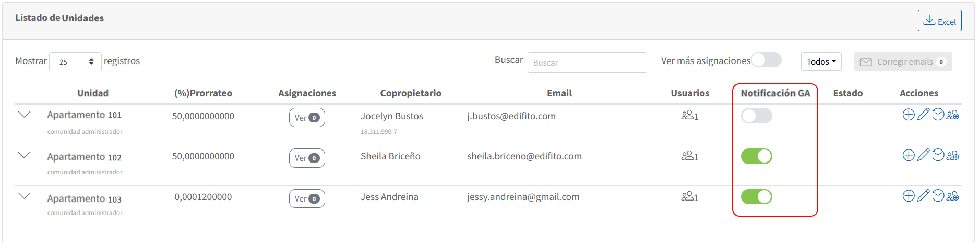
Task: Disable Notificación GA for Apartamento 102
Action: click(x=757, y=156)
